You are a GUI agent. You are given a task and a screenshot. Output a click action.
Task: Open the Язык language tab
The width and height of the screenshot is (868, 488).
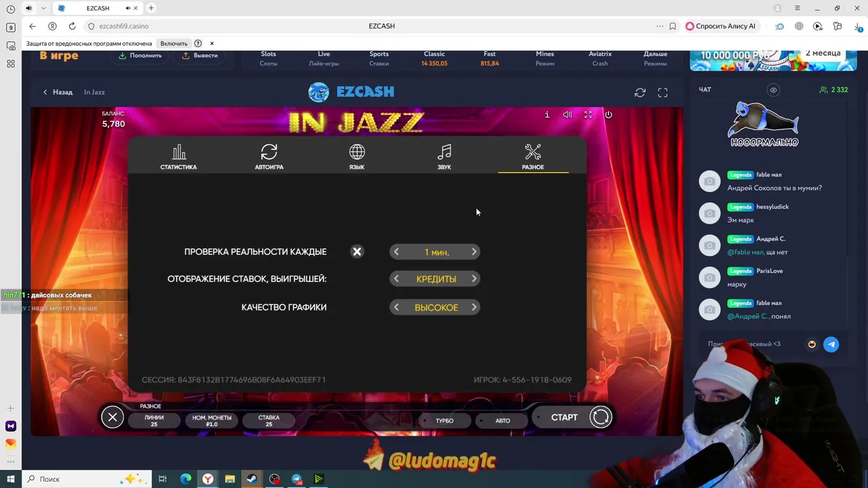(x=357, y=157)
